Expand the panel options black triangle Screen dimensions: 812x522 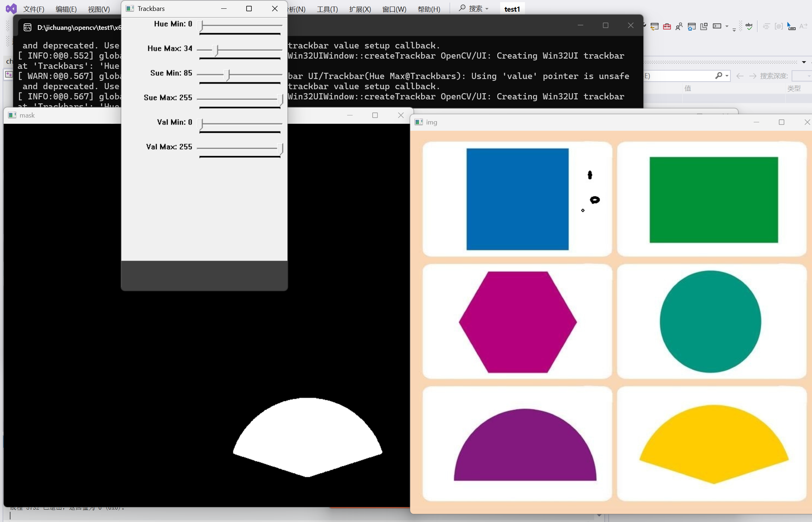804,62
